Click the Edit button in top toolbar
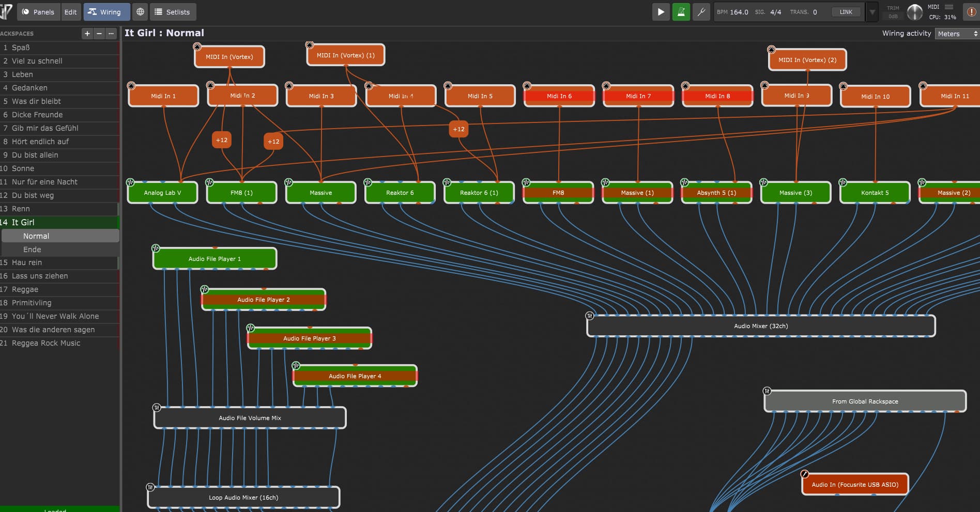 point(70,12)
